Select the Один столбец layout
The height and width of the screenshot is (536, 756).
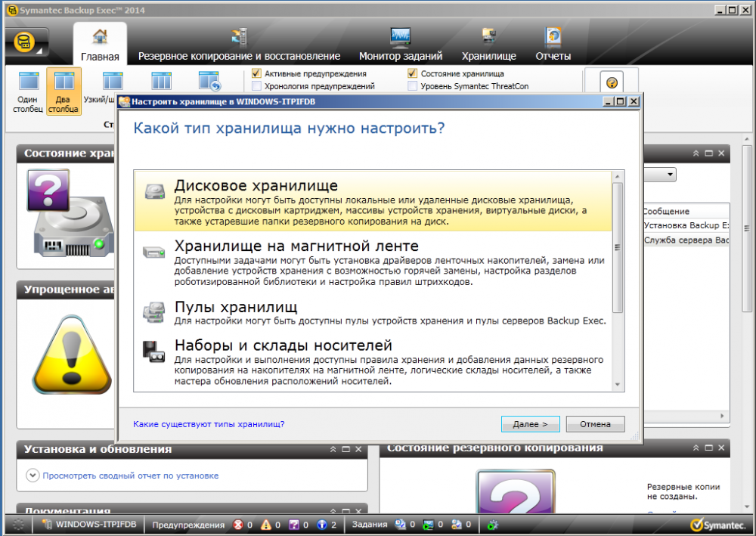pos(28,91)
